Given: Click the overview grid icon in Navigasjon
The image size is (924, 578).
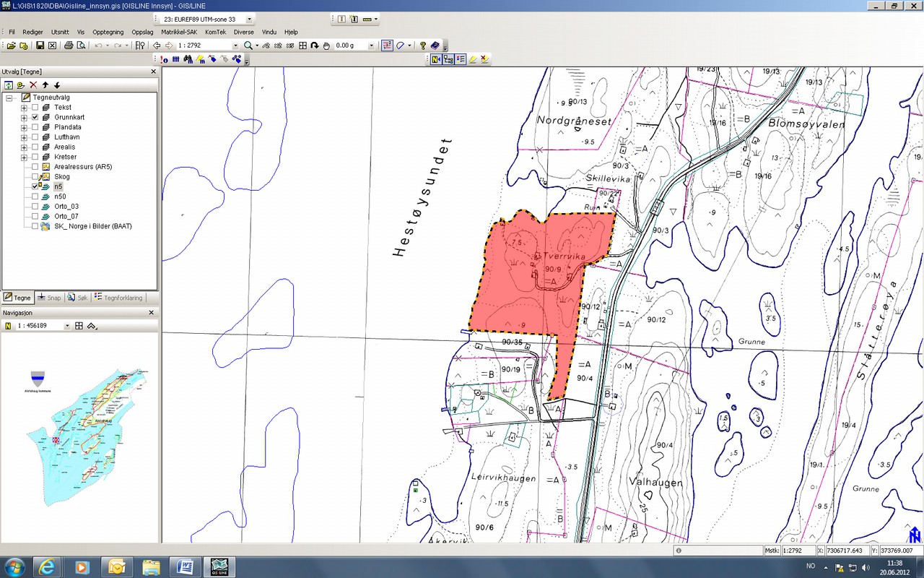Looking at the screenshot, I should pyautogui.click(x=79, y=326).
